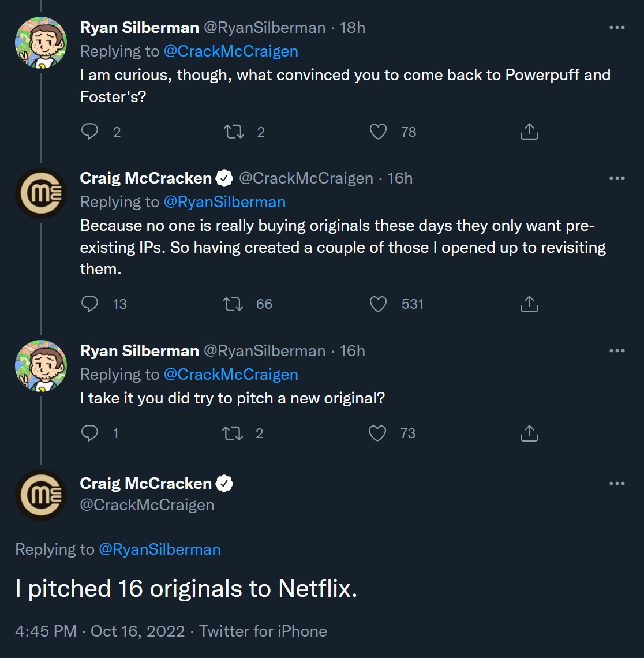The width and height of the screenshot is (644, 658).
Task: Like the tweet with 73 likes
Action: [377, 433]
